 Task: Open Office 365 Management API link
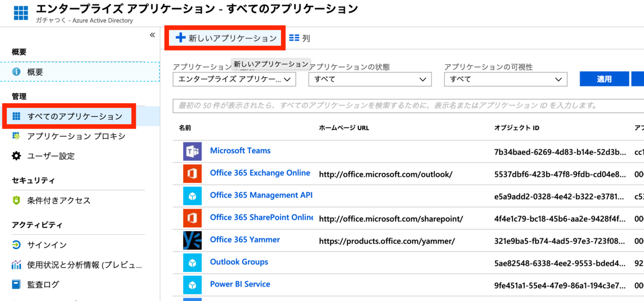261,195
